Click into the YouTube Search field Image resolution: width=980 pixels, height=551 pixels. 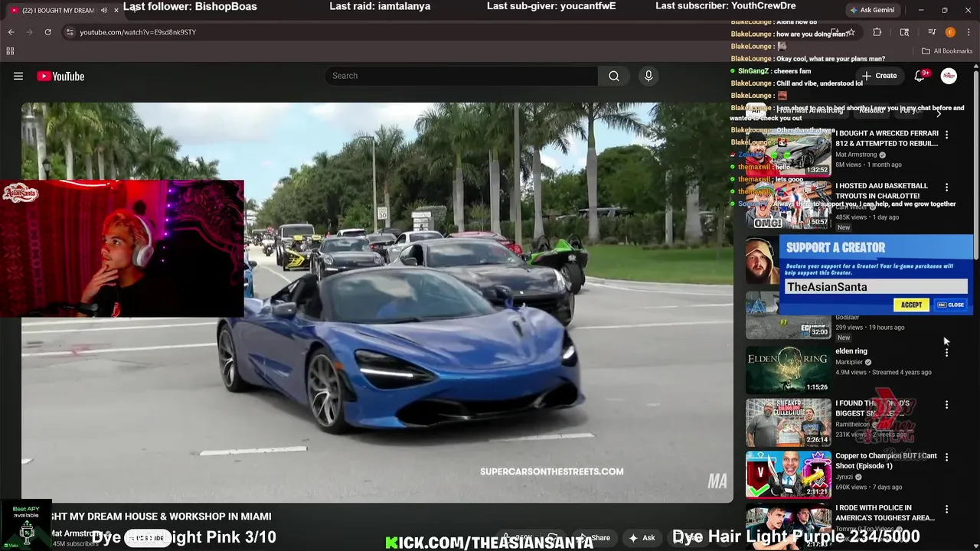tap(462, 76)
